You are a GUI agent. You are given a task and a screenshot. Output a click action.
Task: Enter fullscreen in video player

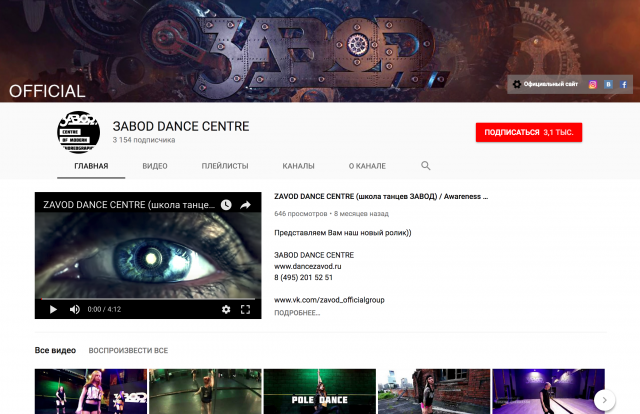pyautogui.click(x=245, y=309)
